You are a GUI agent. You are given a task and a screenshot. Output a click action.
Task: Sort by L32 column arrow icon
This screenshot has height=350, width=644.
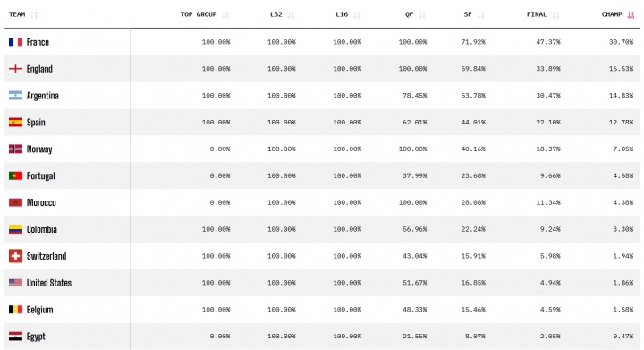coord(292,15)
